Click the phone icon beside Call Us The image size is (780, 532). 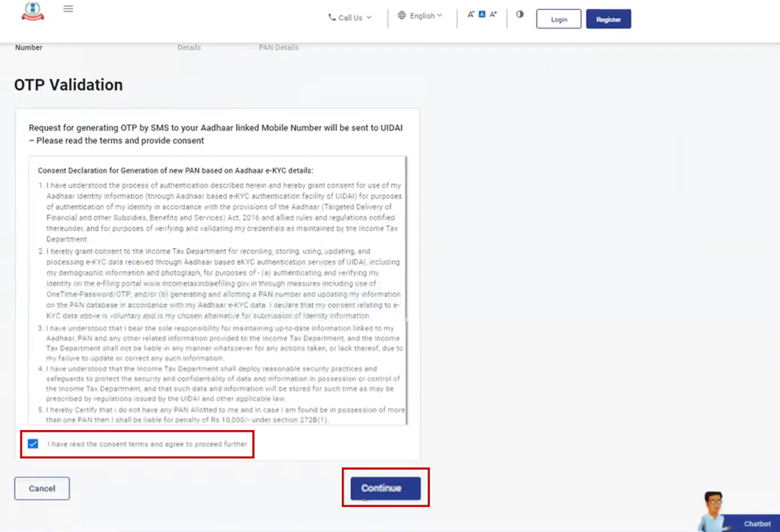[332, 17]
